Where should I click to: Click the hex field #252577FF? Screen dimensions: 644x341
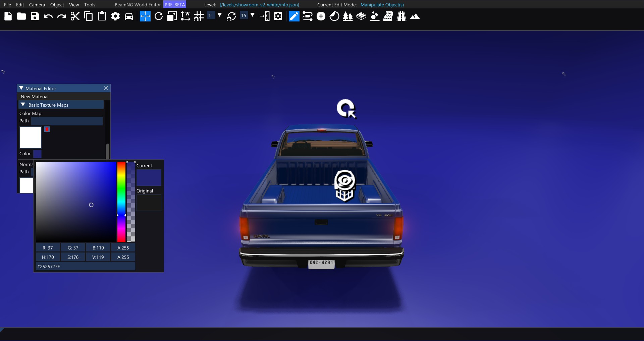[86, 267]
